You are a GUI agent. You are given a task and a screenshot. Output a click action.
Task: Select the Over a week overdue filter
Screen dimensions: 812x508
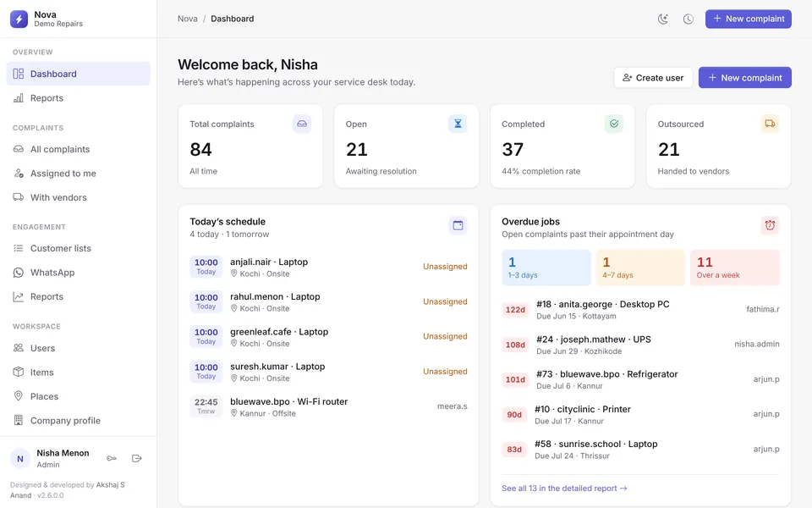[735, 268]
